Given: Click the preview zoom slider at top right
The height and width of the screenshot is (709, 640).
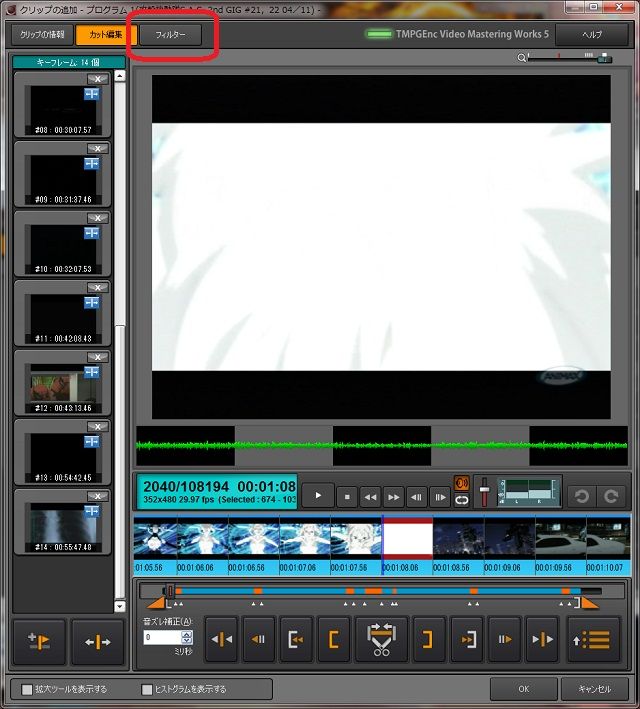Looking at the screenshot, I should coord(569,57).
